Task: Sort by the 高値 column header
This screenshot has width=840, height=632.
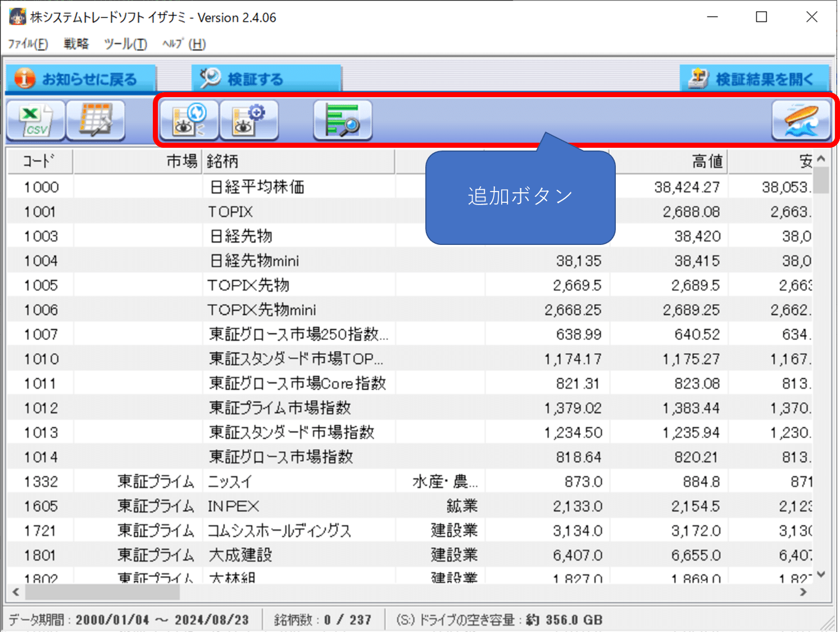Action: point(669,162)
